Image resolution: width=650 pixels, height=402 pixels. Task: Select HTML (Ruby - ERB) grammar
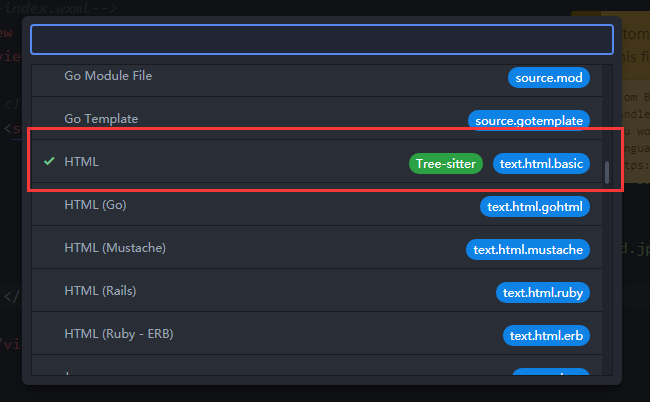[x=317, y=334]
